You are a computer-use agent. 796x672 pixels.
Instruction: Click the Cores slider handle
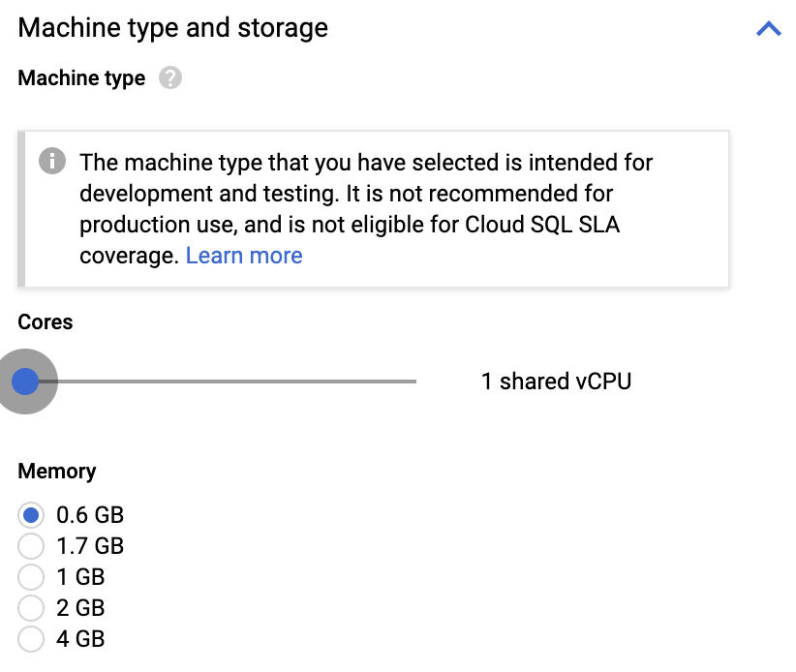(x=25, y=382)
